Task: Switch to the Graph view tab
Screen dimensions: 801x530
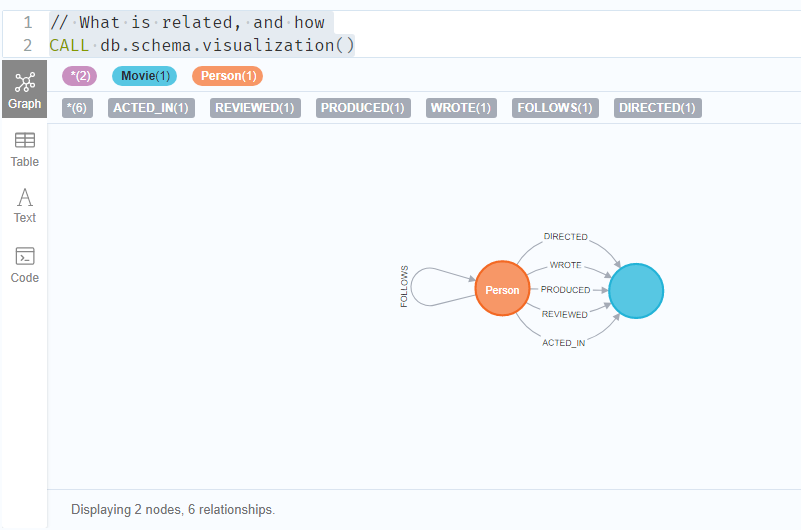Action: click(24, 89)
